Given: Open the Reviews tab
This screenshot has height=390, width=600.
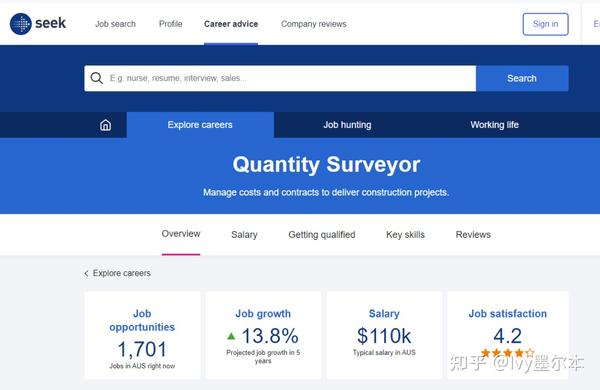Looking at the screenshot, I should pyautogui.click(x=473, y=235).
